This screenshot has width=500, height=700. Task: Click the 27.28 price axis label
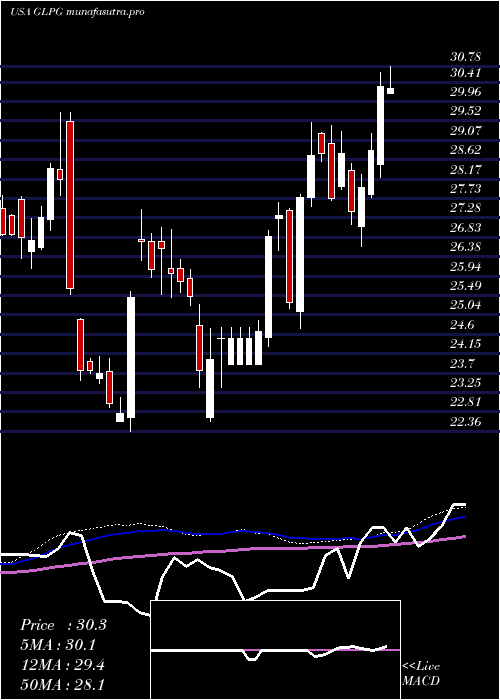tap(466, 208)
